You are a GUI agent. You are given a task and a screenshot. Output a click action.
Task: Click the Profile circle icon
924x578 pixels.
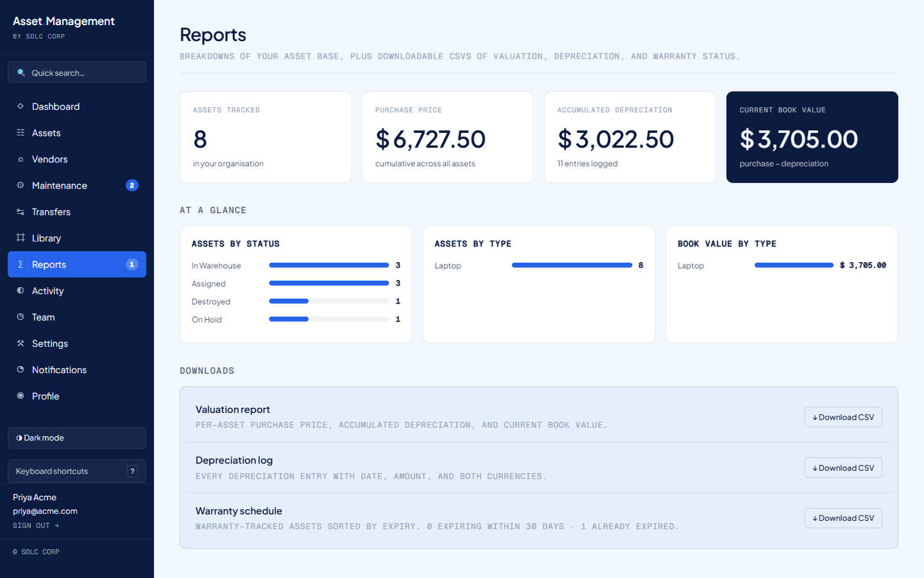[x=21, y=396]
